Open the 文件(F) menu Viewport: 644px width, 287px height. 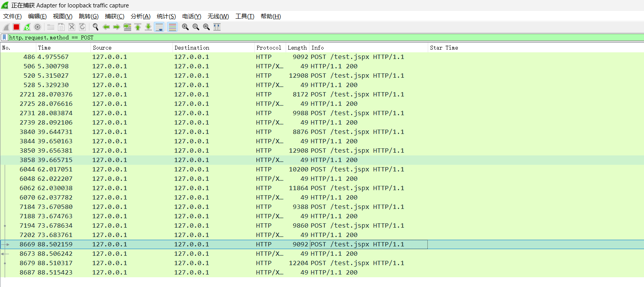[x=12, y=16]
